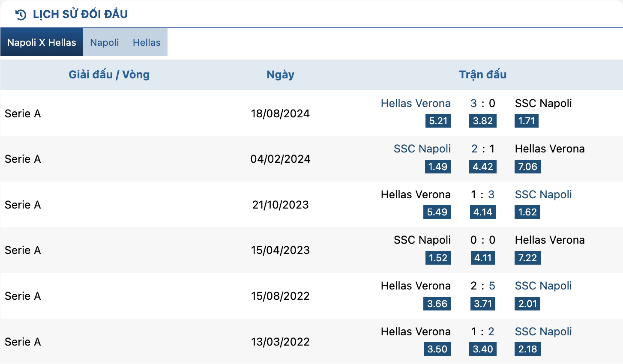Click odds value 4.14
The height and width of the screenshot is (364, 623).
pyautogui.click(x=483, y=212)
